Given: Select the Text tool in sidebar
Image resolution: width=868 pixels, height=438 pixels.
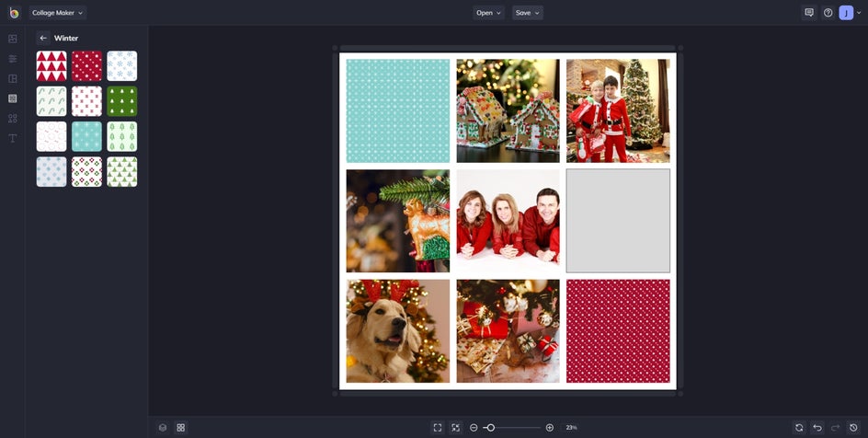Looking at the screenshot, I should pos(13,138).
